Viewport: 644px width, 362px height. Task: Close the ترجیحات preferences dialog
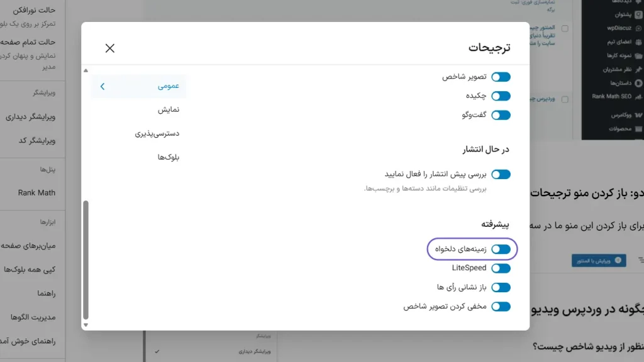click(x=110, y=48)
